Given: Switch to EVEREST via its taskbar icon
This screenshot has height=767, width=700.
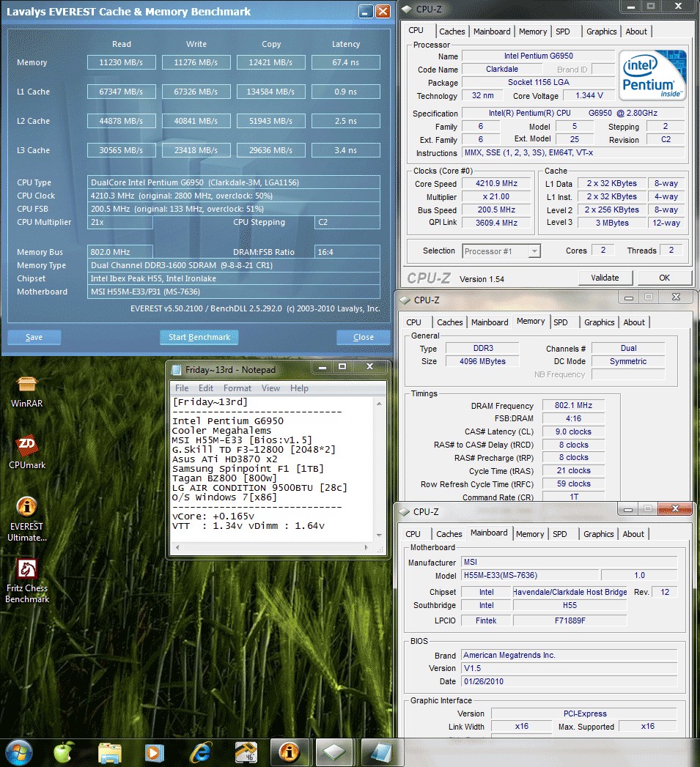Looking at the screenshot, I should tap(290, 752).
